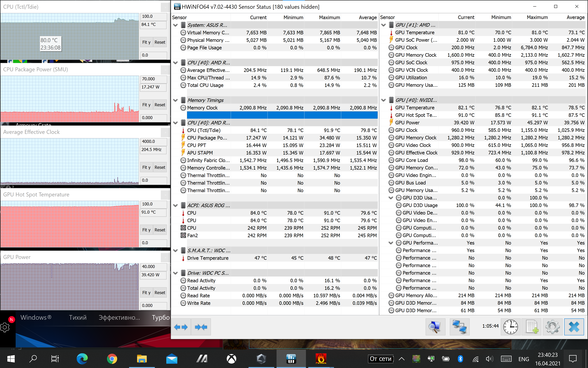Collapse the Drive: WDC PC S group
This screenshot has height=368, width=588.
(x=175, y=273)
